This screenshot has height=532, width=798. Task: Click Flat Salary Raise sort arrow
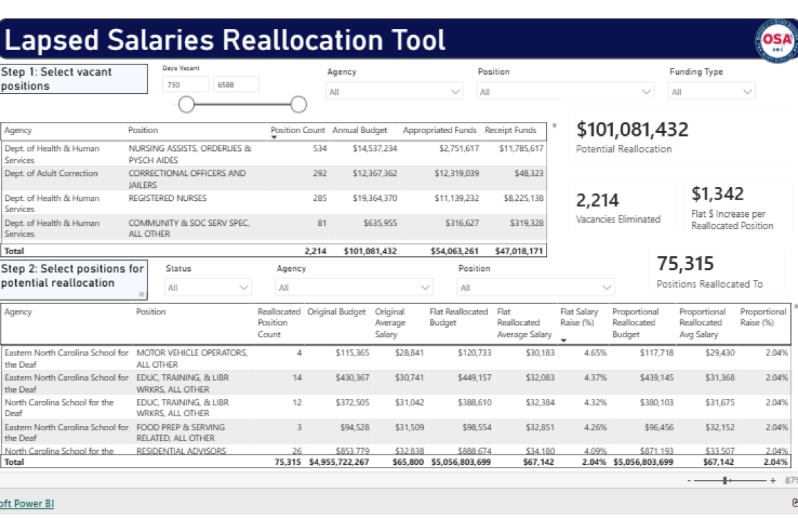(x=563, y=340)
